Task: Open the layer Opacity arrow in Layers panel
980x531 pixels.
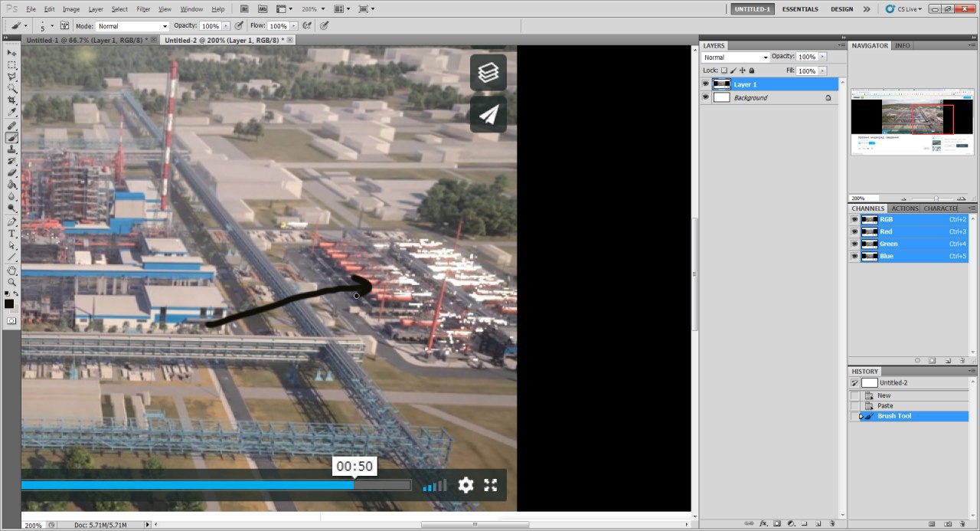Action: click(x=823, y=57)
